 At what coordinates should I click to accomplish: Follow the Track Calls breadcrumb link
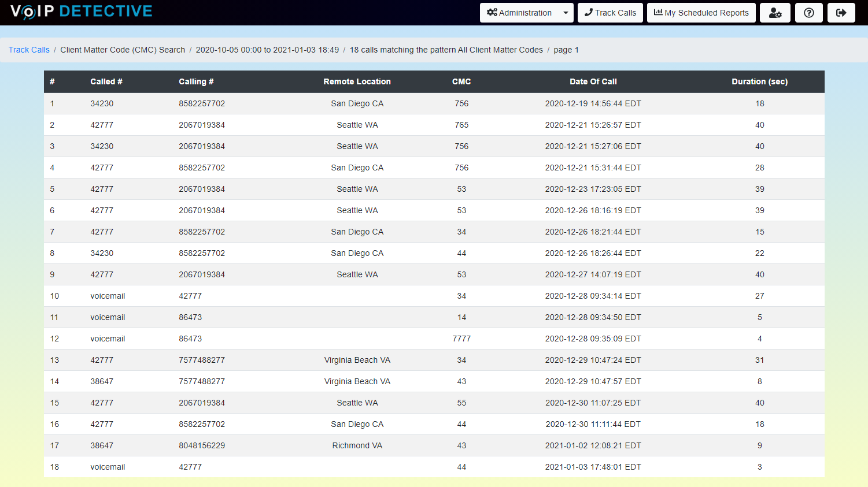[29, 50]
